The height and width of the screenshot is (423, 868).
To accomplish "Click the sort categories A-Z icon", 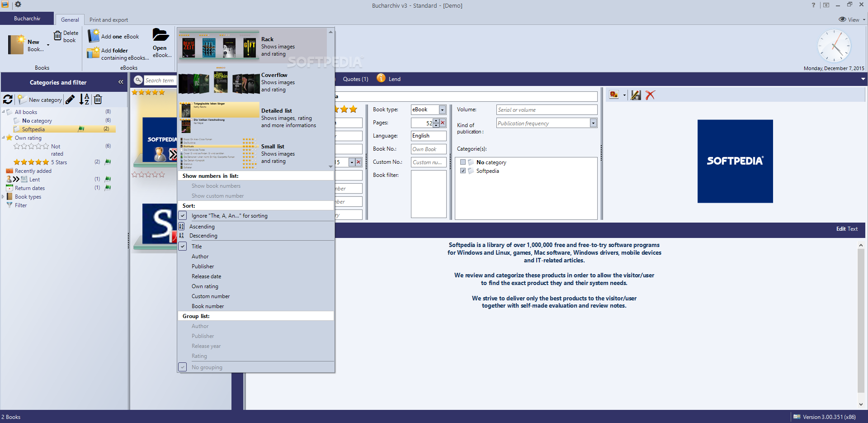I will click(x=84, y=100).
